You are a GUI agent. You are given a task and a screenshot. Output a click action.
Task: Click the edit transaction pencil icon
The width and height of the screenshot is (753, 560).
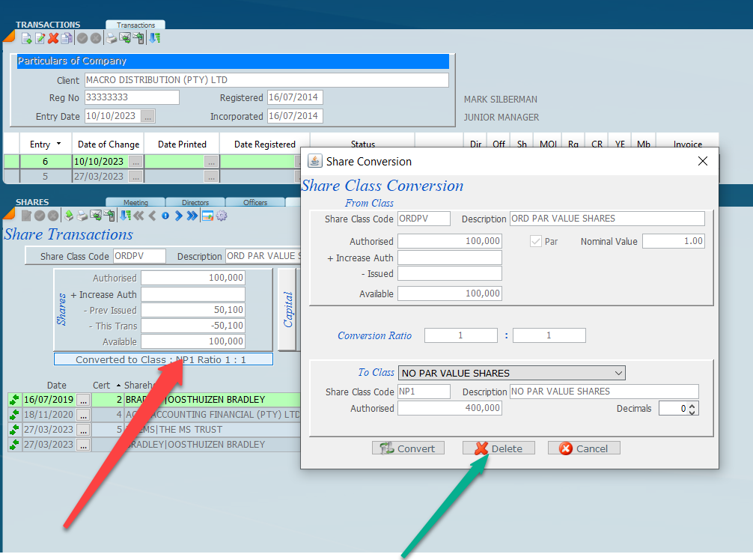[40, 38]
